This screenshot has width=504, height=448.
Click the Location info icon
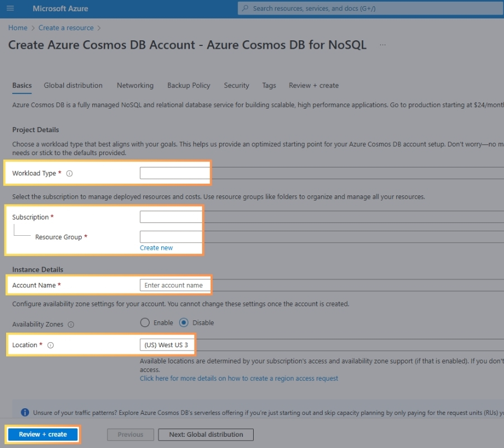click(50, 346)
